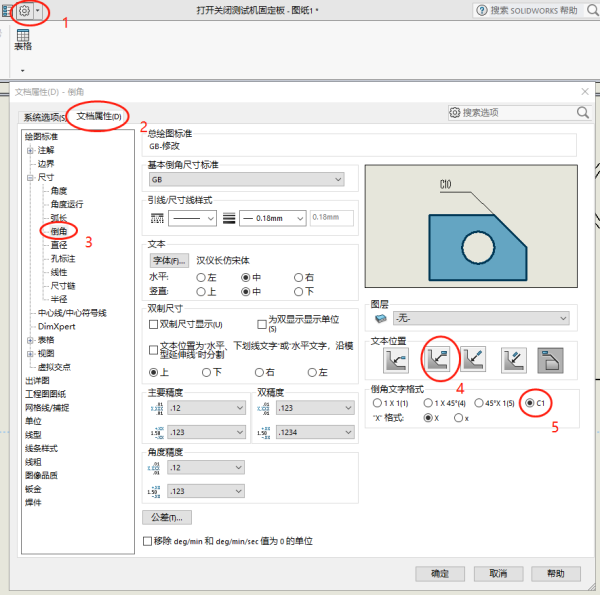Select 孔标注 tree item
This screenshot has height=595, width=600.
tap(63, 259)
